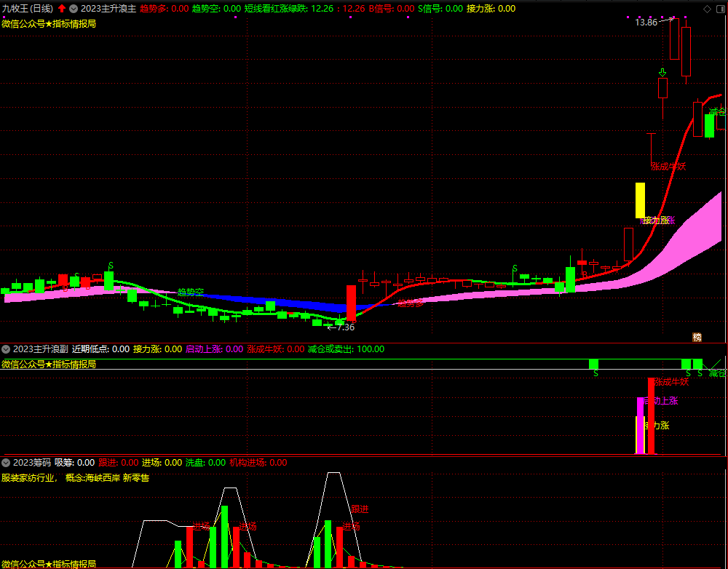The height and width of the screenshot is (569, 728).
Task: Click 减仓或卖出: 100.00 in sub-indicator header
Action: pos(347,349)
